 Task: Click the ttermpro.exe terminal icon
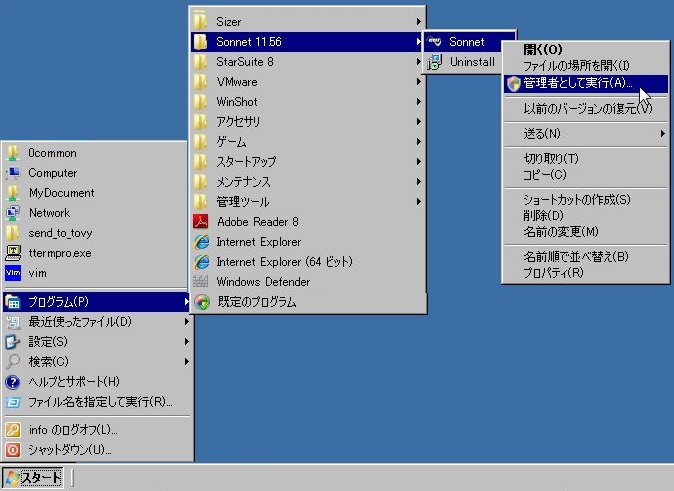[13, 253]
